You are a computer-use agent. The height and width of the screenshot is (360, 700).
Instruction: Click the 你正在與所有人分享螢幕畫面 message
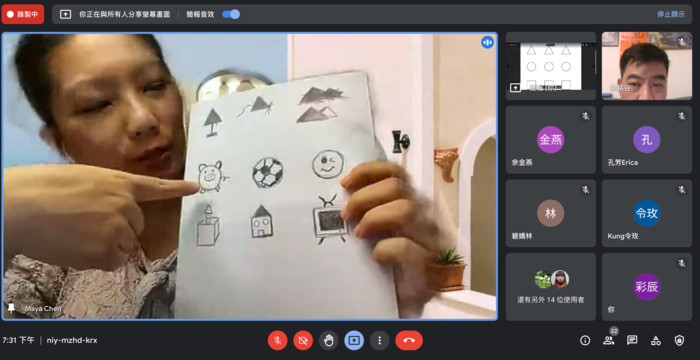pos(125,14)
